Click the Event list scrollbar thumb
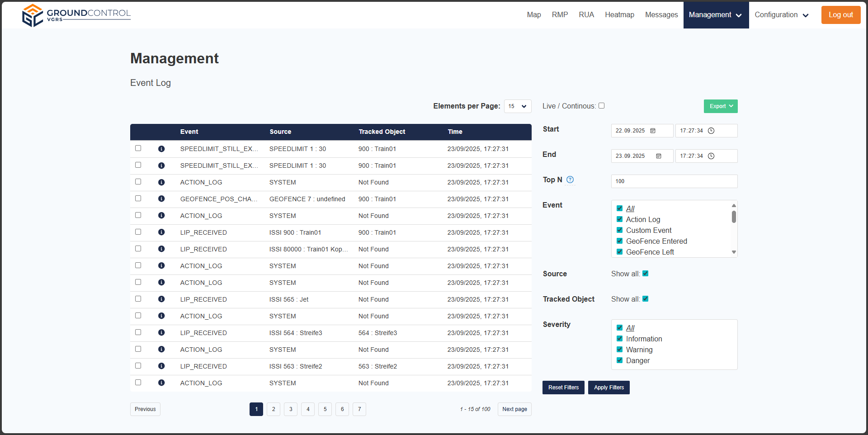 click(734, 217)
